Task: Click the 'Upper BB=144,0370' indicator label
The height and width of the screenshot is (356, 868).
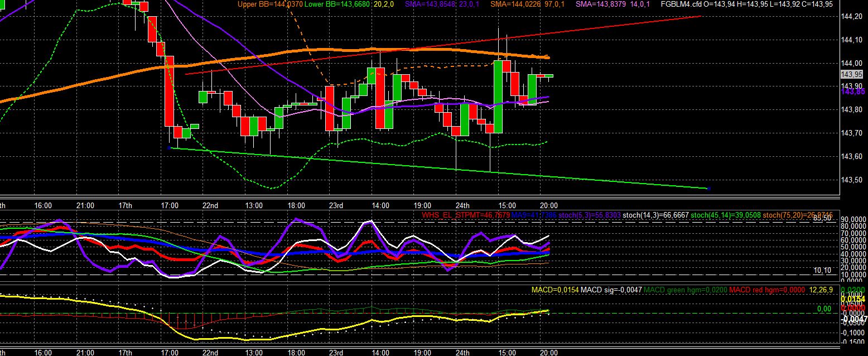Action: [x=269, y=4]
